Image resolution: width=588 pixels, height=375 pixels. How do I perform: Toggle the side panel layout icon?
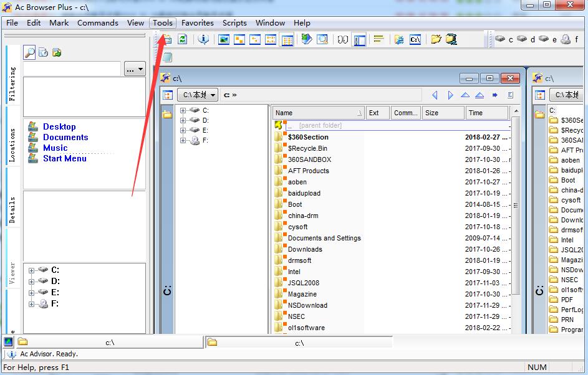[359, 40]
